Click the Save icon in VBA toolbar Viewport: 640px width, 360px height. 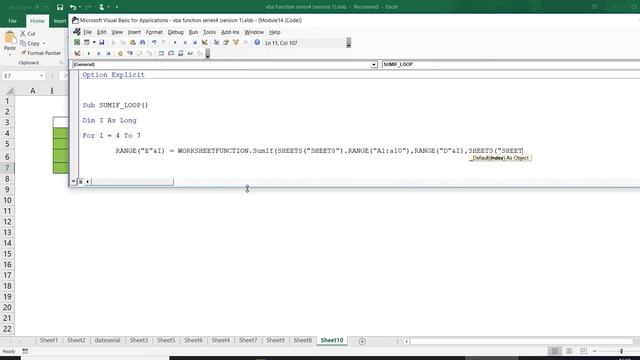click(102, 42)
